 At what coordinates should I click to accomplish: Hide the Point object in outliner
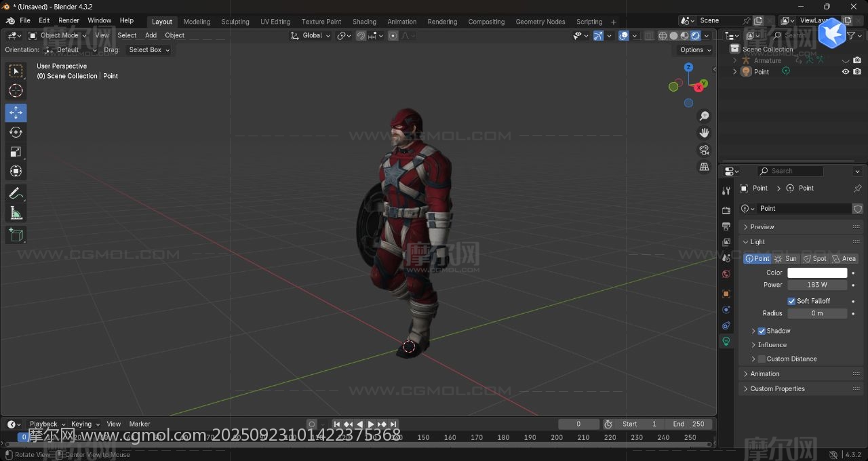point(846,71)
